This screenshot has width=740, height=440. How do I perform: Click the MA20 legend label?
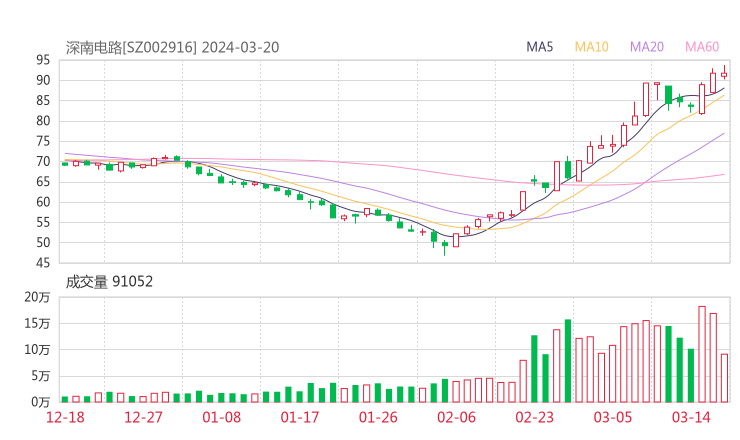point(647,47)
